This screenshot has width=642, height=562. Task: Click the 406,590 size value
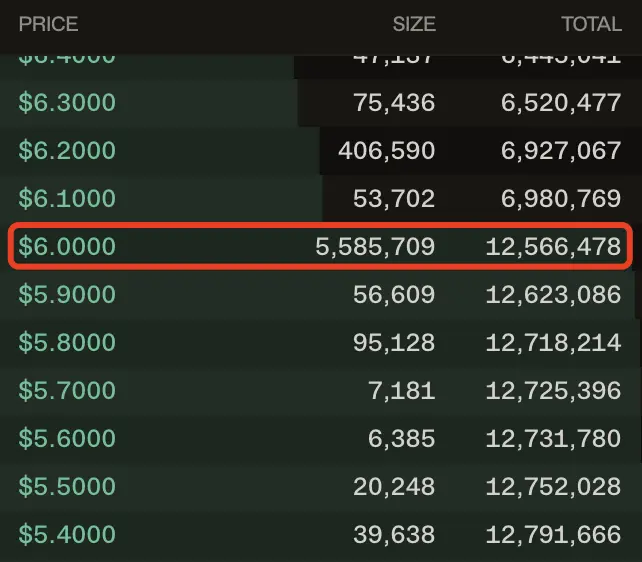coord(387,151)
